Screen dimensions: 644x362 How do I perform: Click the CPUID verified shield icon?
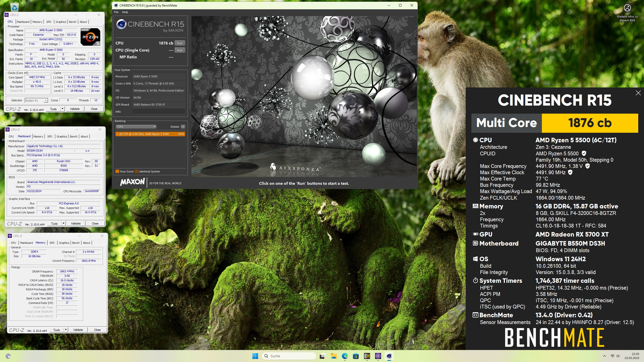[584, 153]
